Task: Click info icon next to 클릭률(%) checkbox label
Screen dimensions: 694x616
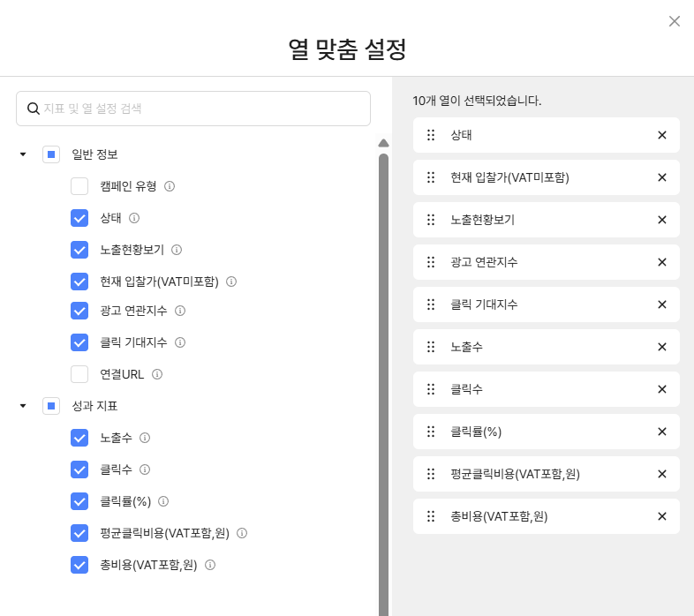Action: tap(163, 501)
